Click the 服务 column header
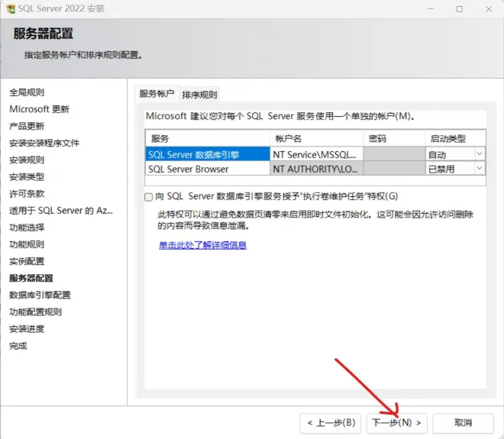 (208, 138)
